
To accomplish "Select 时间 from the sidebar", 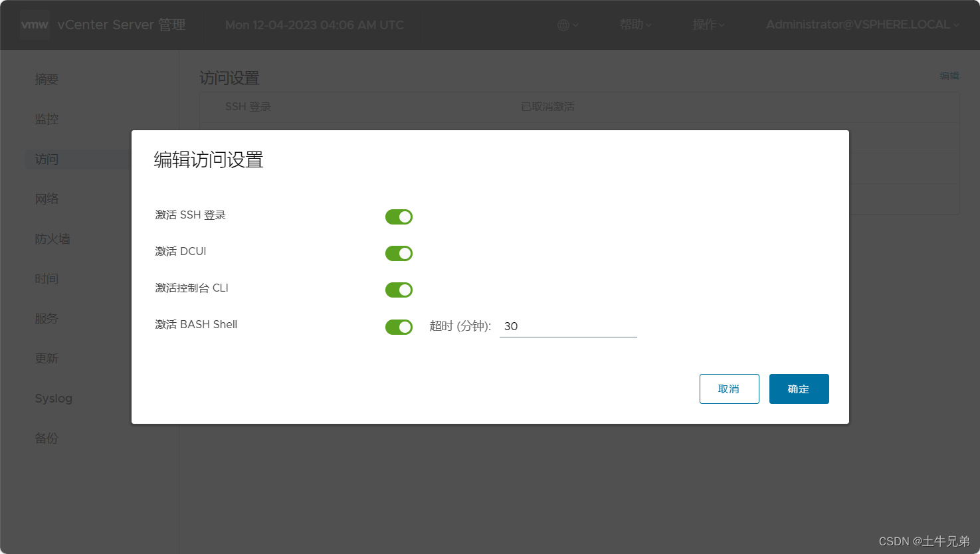I will click(x=46, y=278).
